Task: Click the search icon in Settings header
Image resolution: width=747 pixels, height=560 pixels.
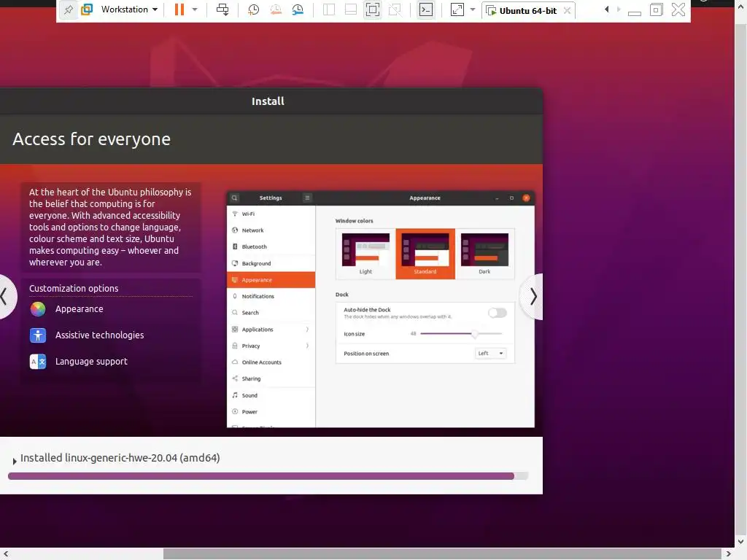Action: pos(234,198)
